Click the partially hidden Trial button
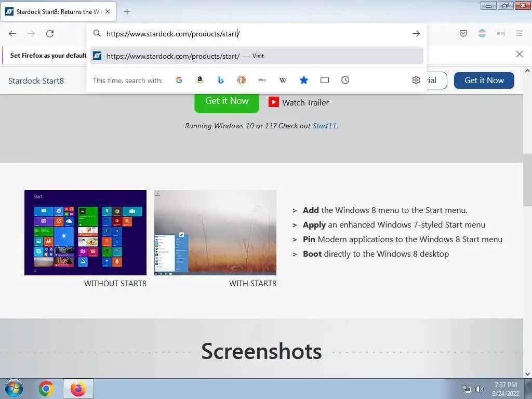This screenshot has height=399, width=532. [x=436, y=81]
